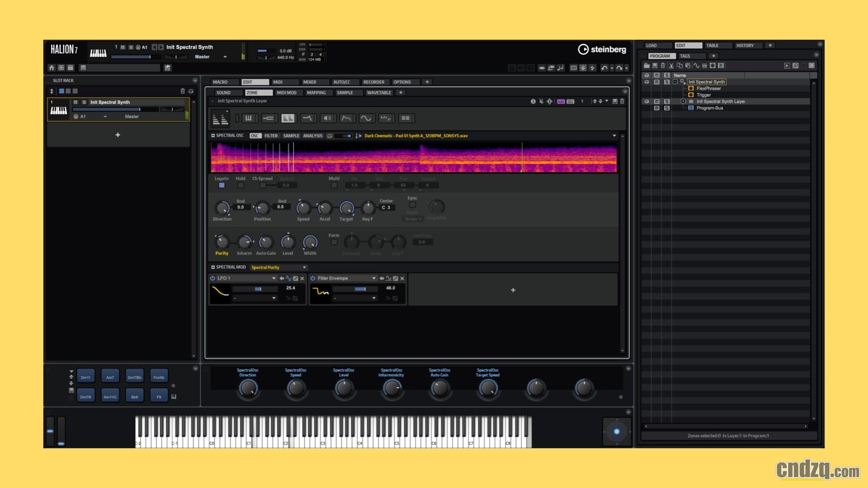Mute the Program-Bus row in tree
Screen dimensions: 868x488
pyautogui.click(x=657, y=108)
